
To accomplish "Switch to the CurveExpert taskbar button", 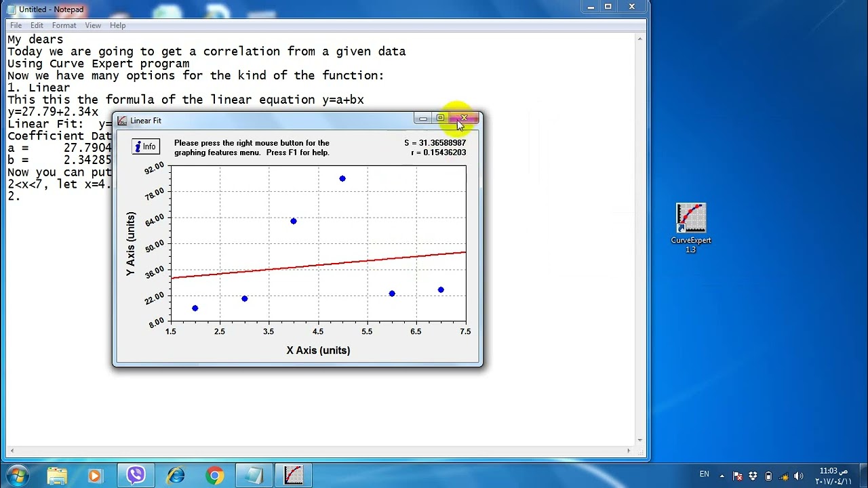I will pos(293,475).
